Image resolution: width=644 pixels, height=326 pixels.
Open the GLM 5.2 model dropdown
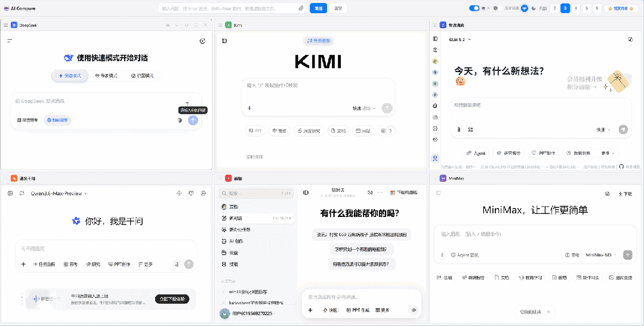460,39
